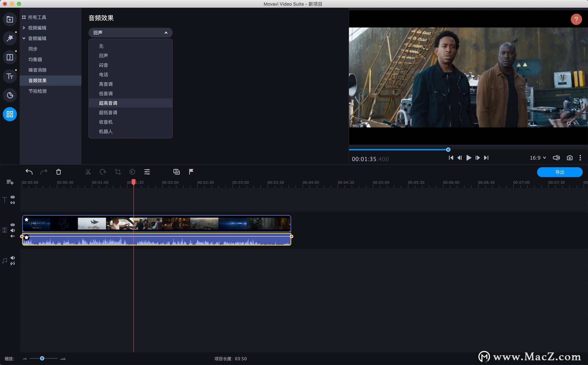Choose 超高音调 effect option
Screen dimensions: 588x365
pyautogui.click(x=130, y=103)
